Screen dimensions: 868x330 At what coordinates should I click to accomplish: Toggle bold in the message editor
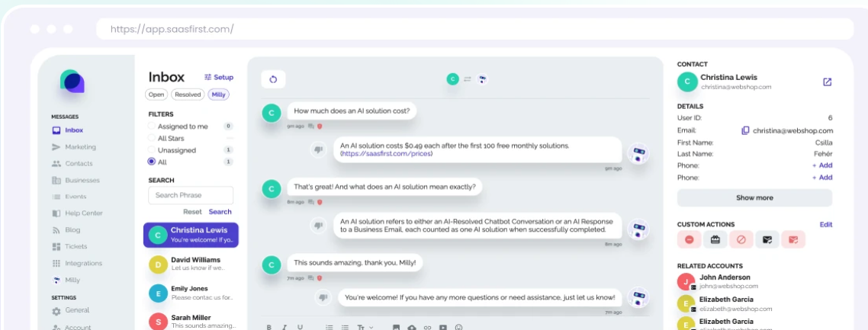click(x=269, y=327)
